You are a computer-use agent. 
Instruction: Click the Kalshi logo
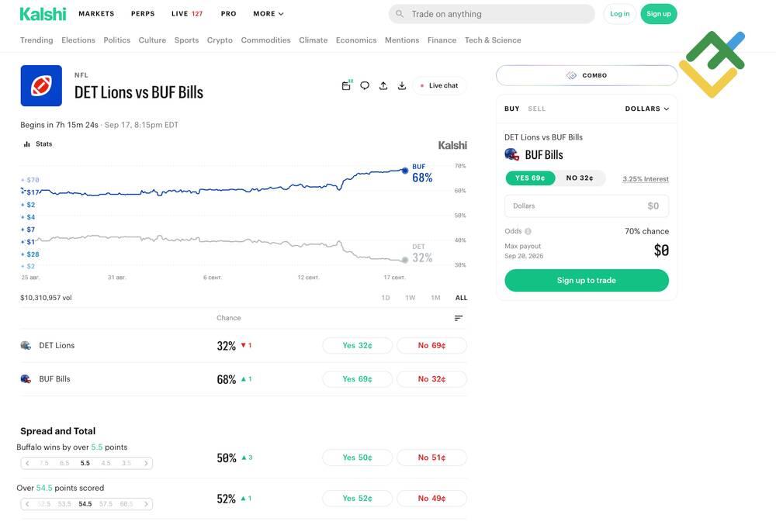(43, 14)
